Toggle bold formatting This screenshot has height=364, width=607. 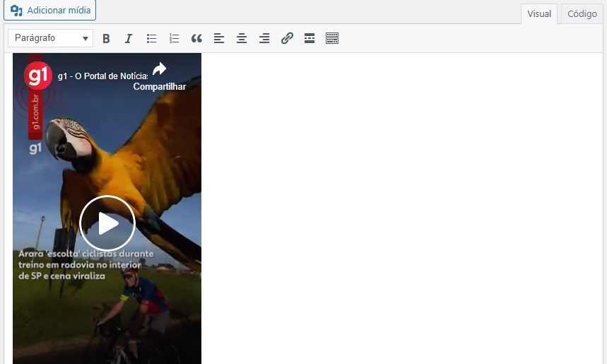tap(106, 39)
